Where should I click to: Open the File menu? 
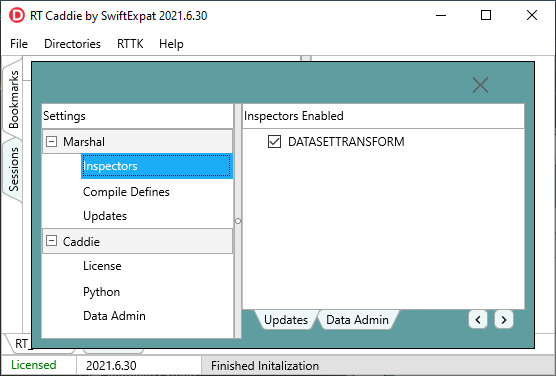19,44
